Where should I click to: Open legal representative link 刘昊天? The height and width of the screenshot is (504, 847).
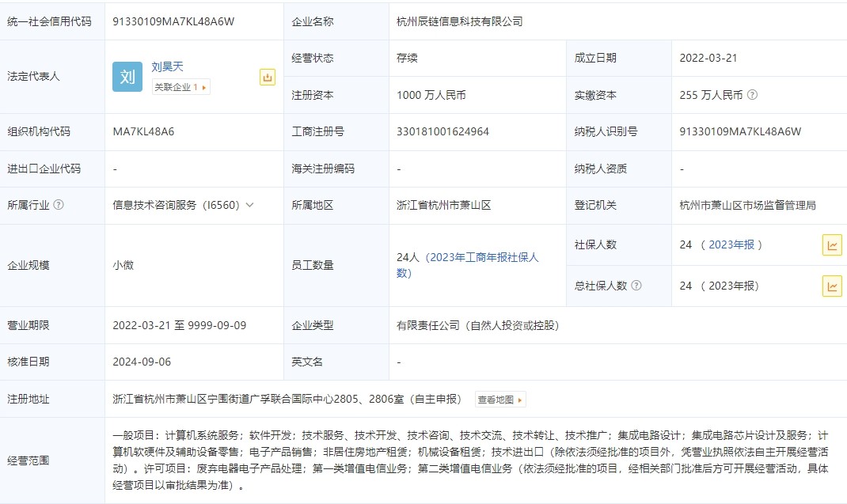[168, 67]
